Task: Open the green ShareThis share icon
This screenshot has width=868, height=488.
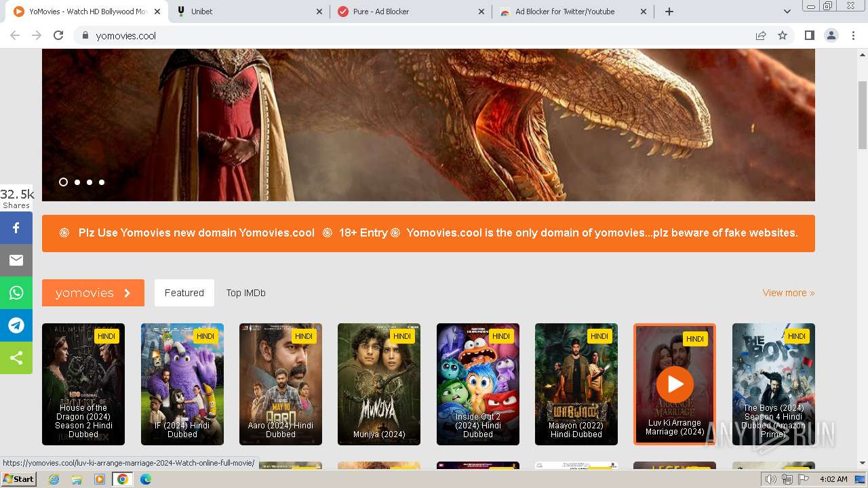Action: 16,358
